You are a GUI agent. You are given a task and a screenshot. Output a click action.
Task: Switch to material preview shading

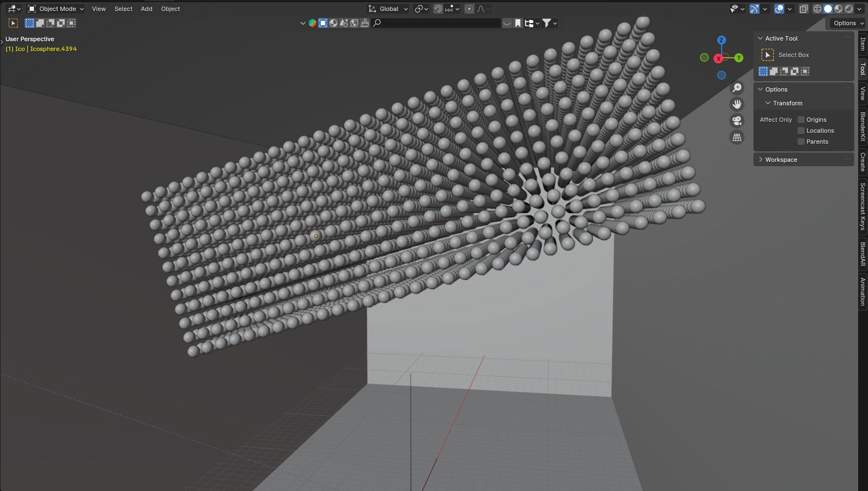click(x=838, y=9)
